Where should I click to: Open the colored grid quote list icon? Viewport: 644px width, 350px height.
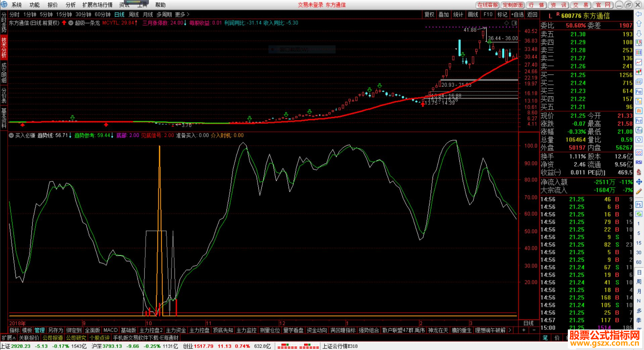click(639, 43)
